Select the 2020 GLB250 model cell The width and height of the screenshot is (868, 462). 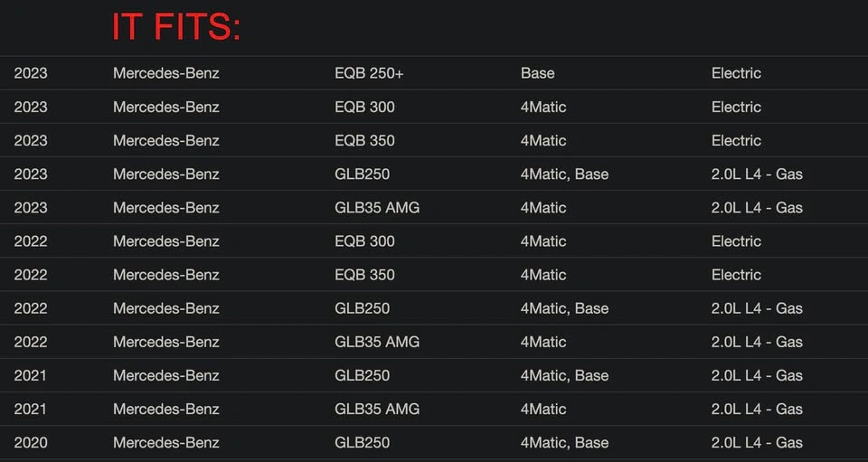[362, 442]
